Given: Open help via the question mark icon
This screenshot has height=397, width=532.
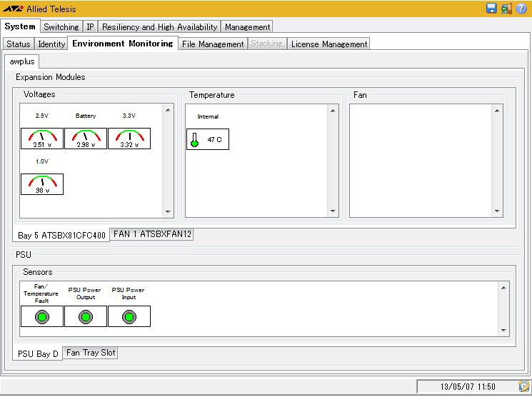Looking at the screenshot, I should pos(521,9).
